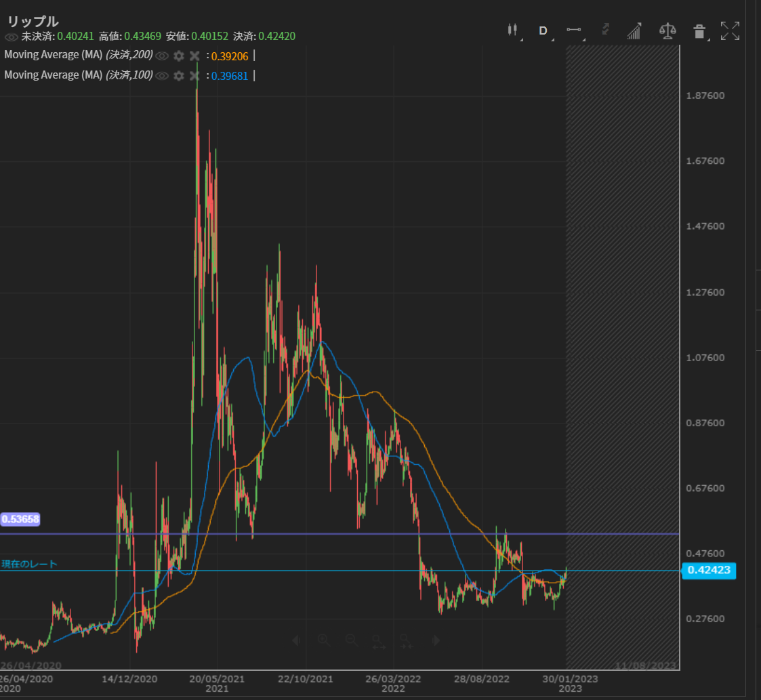Toggle visibility of price data eye icon
This screenshot has width=761, height=700.
[12, 37]
